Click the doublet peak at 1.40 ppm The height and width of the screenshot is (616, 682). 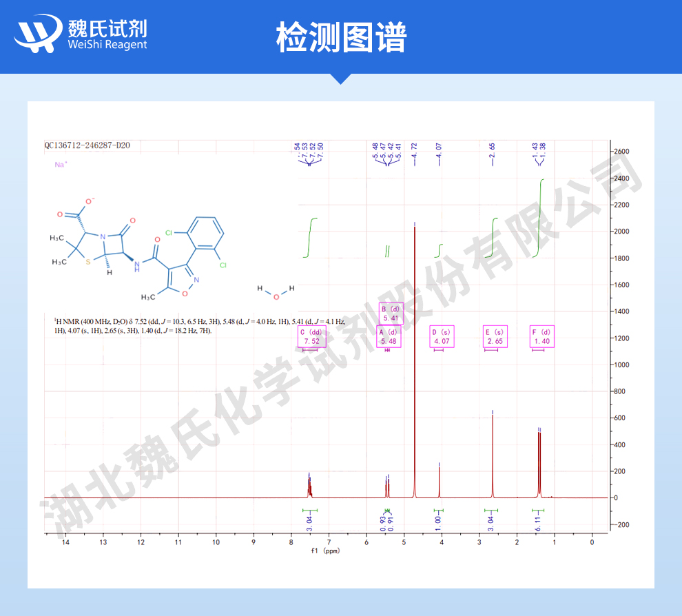[x=539, y=463]
